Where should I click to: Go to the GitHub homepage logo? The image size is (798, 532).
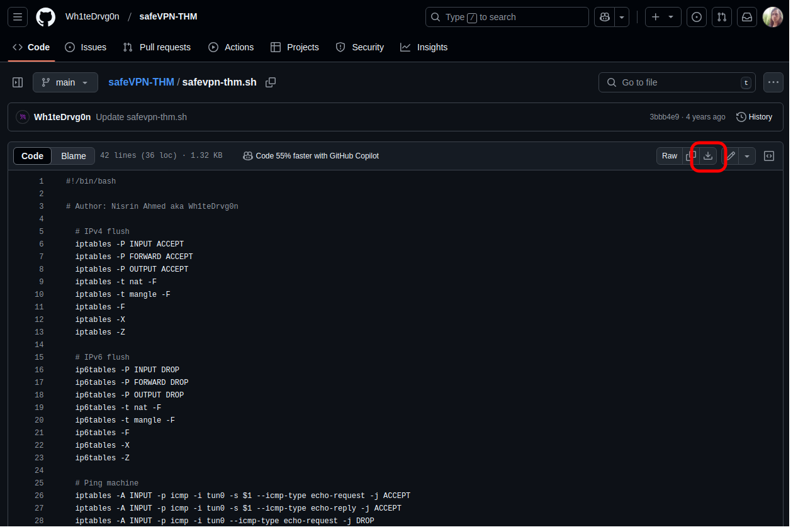[x=45, y=17]
